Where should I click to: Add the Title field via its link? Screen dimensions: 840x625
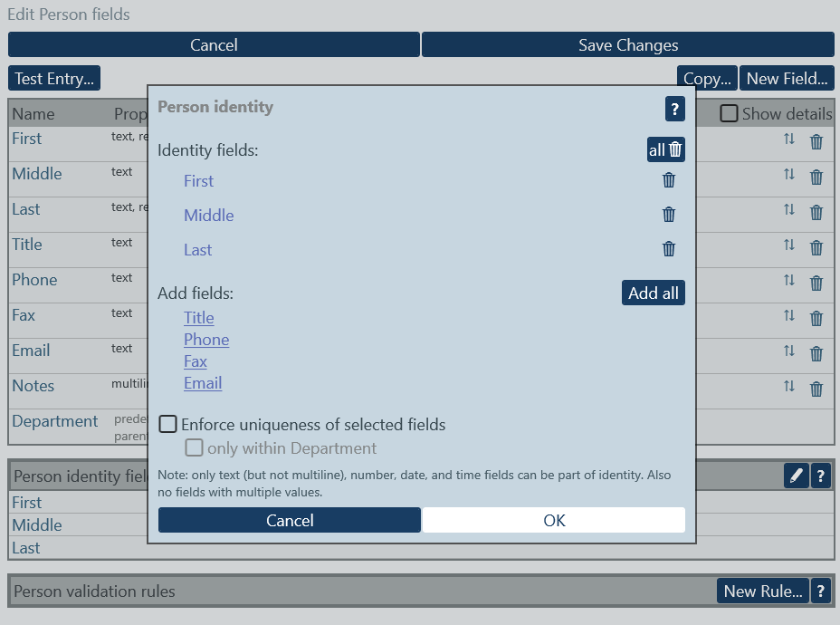[198, 317]
